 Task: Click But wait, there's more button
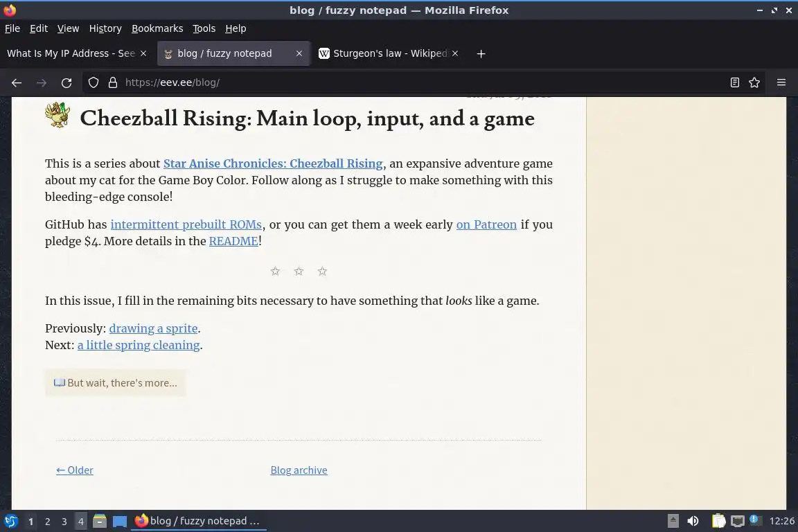pos(116,383)
